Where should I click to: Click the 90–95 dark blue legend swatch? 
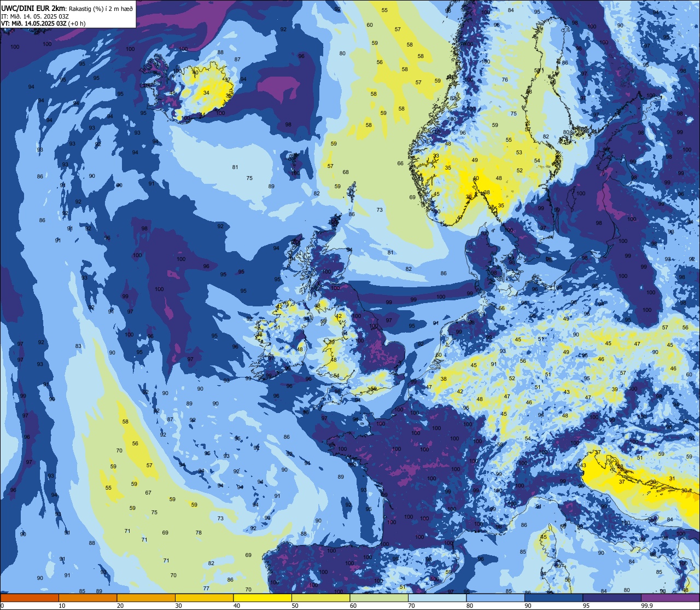tap(553, 597)
